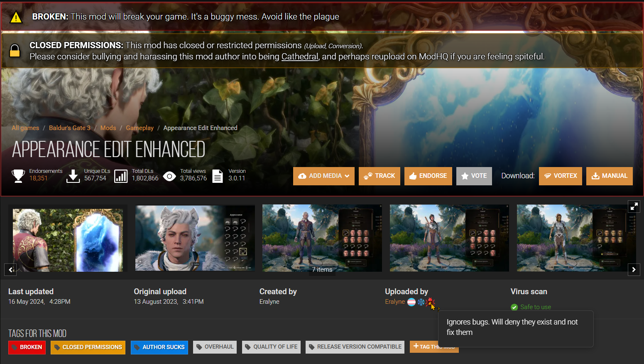Open the Add Media dropdown
Viewport: 644px width, 364px height.
click(324, 176)
